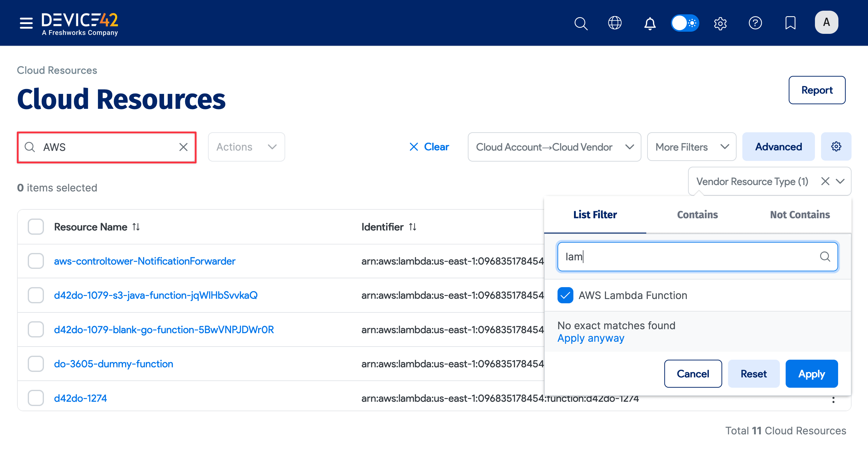Click the Apply anyway link
The height and width of the screenshot is (456, 868).
click(591, 338)
